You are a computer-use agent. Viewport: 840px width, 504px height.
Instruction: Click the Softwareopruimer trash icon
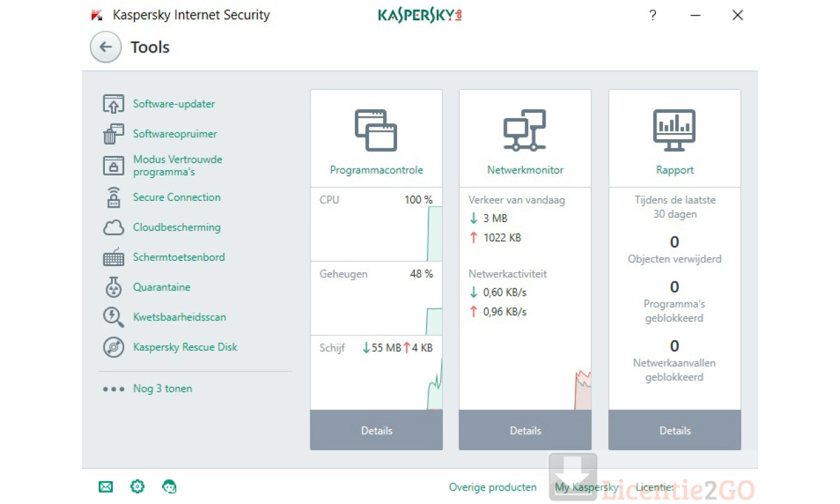tap(114, 134)
